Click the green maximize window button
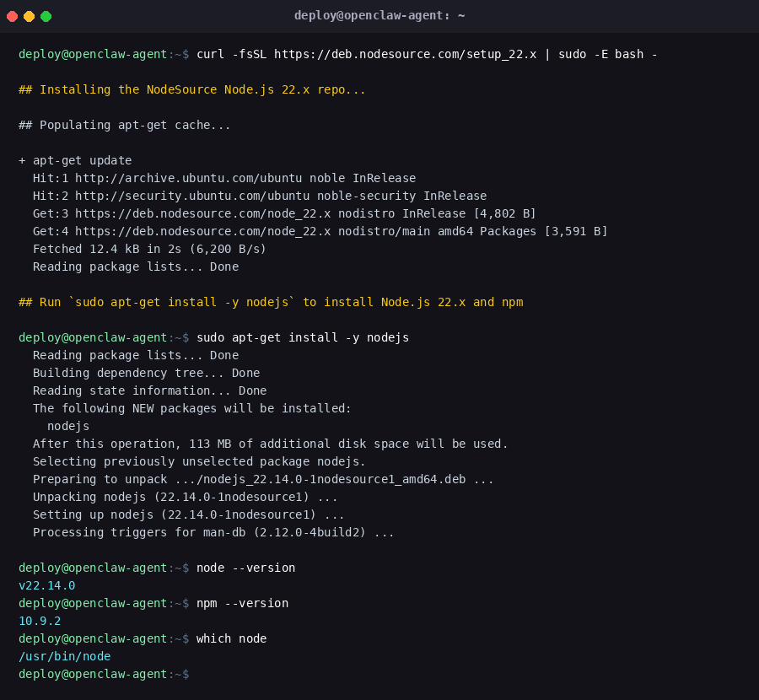This screenshot has height=700, width=759. coord(46,16)
